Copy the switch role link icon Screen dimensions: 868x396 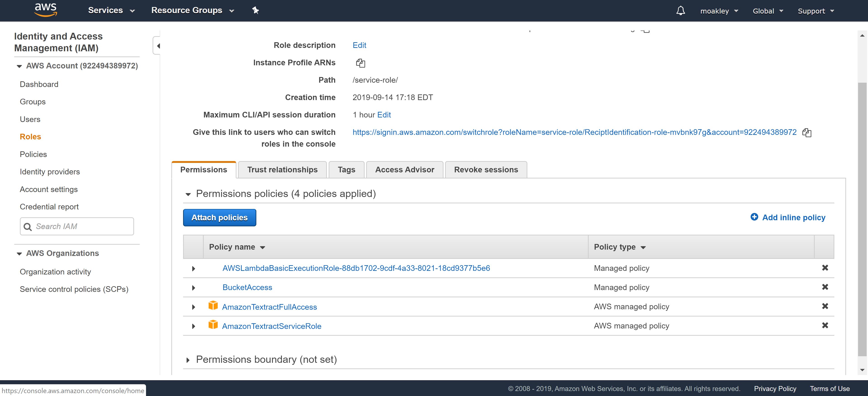click(x=807, y=133)
